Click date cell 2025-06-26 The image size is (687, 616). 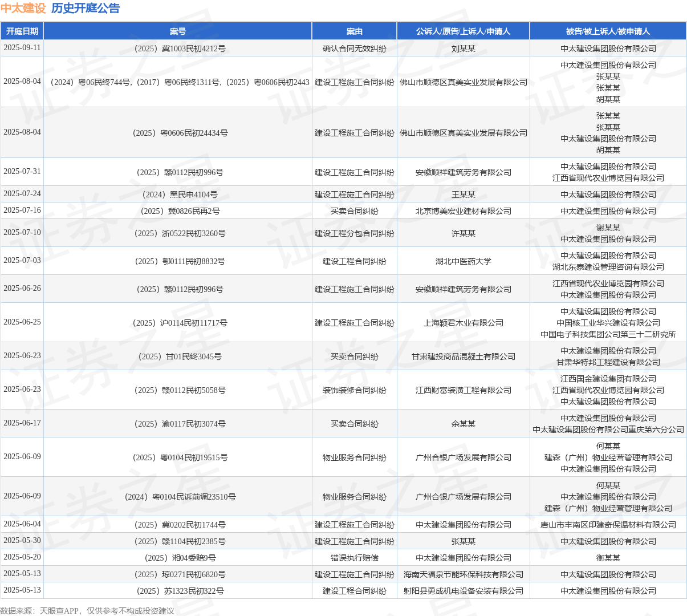point(22,289)
